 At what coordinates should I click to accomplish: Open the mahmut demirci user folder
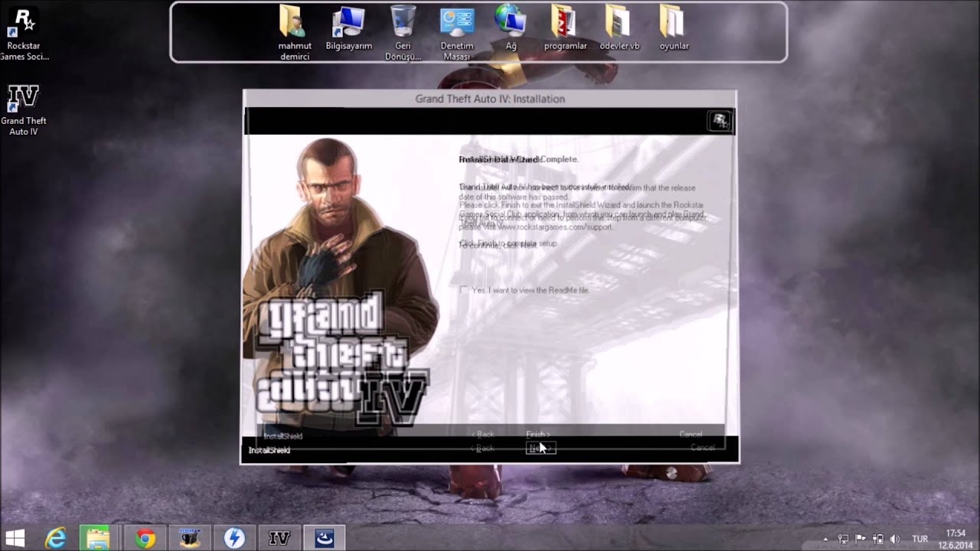[x=295, y=33]
